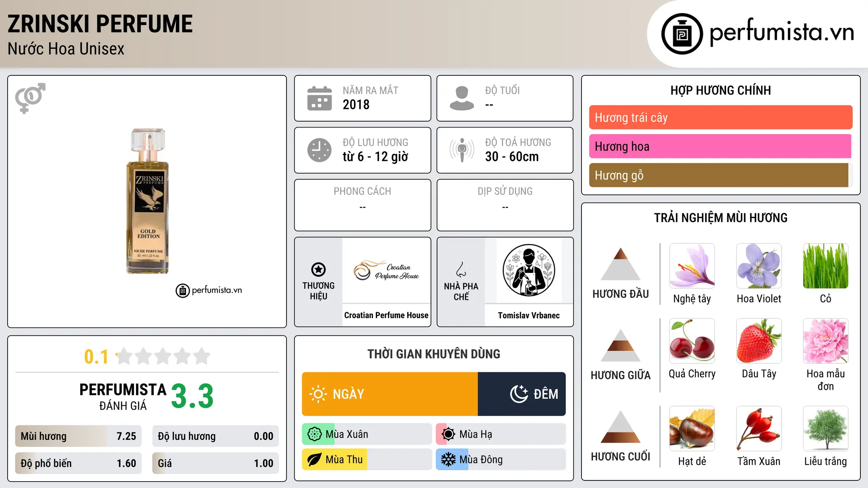868x488 pixels.
Task: Open the Hạt dẻ chestnut note image
Action: [x=692, y=429]
